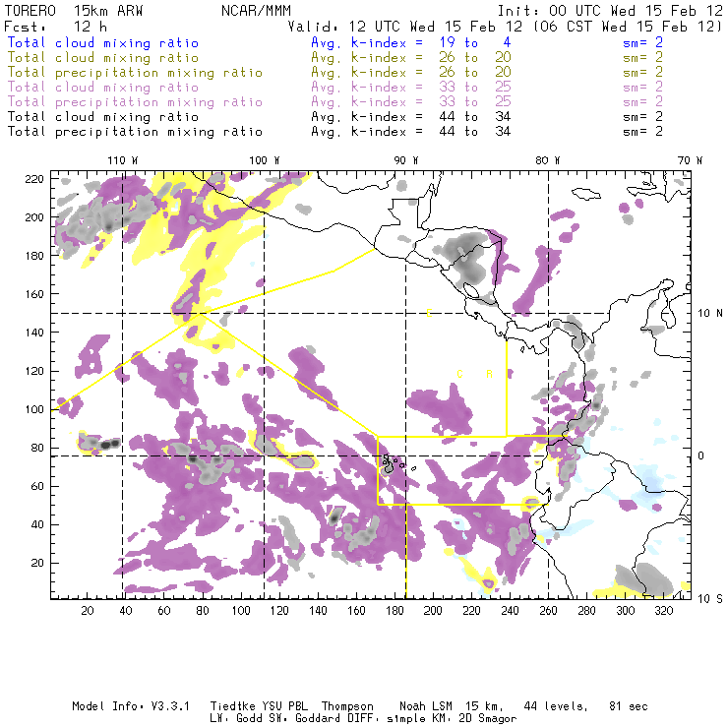Image resolution: width=728 pixels, height=728 pixels.
Task: Click 'Model Info: V3.3.1' footer text
Action: point(131,706)
